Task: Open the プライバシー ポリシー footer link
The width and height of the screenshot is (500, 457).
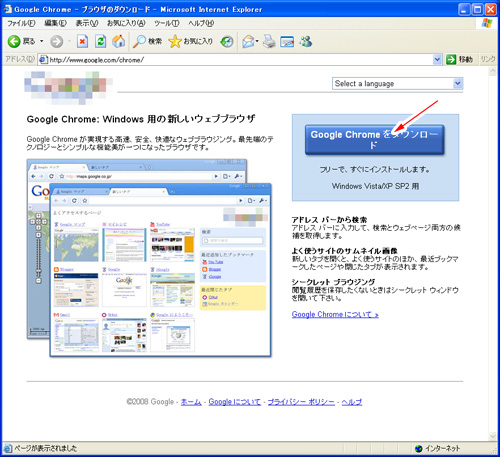Action: [301, 402]
